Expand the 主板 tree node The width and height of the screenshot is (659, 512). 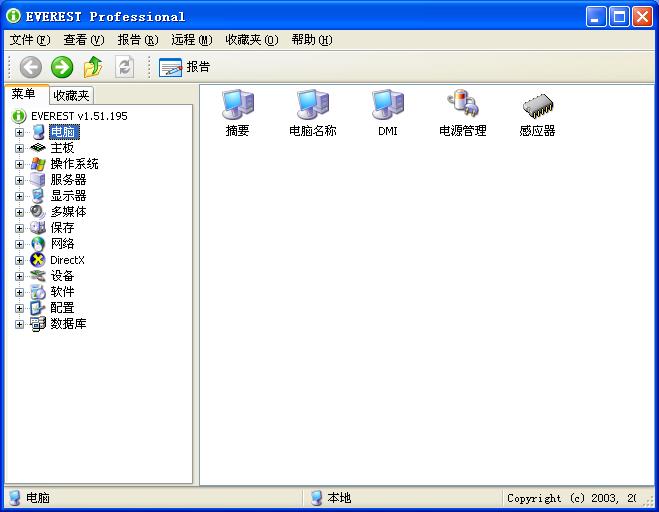click(x=19, y=148)
